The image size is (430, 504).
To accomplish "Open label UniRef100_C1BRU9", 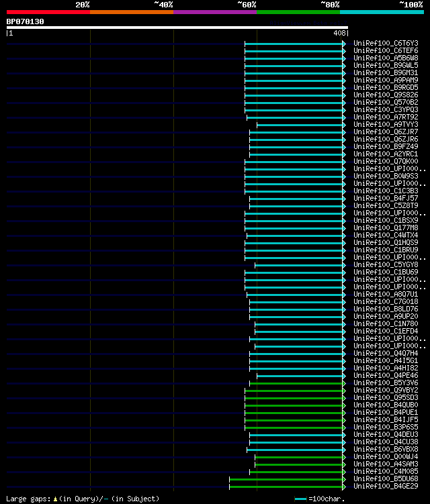I will click(x=386, y=250).
